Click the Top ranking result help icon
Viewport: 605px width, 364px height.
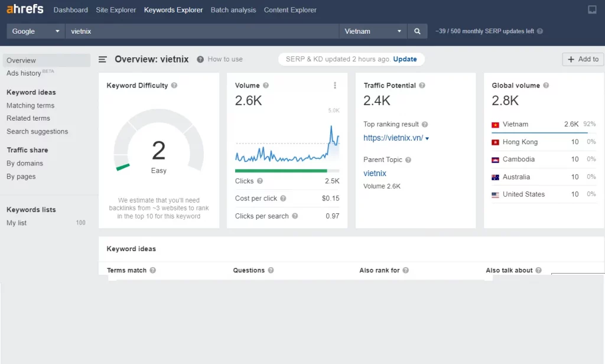tap(425, 124)
